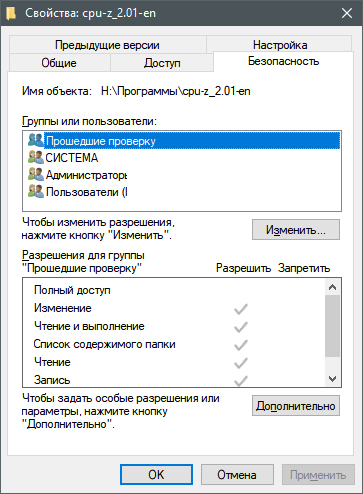Select the Администраторы list entry
Viewport: 363px width, 494px height.
86,175
